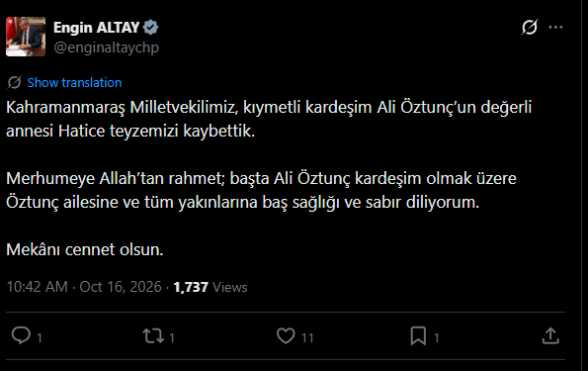Click the Grok icon at top right

(x=530, y=27)
